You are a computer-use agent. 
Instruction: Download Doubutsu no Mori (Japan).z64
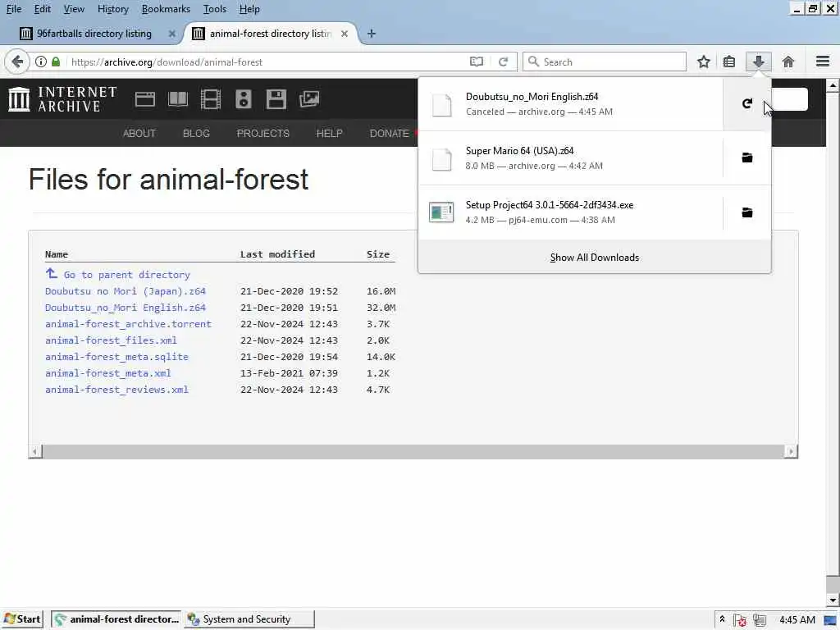(x=126, y=291)
